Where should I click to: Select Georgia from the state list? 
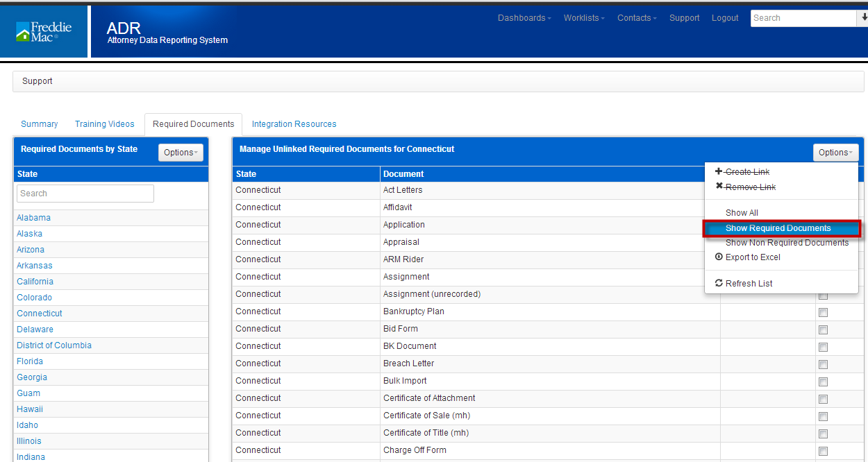[32, 377]
